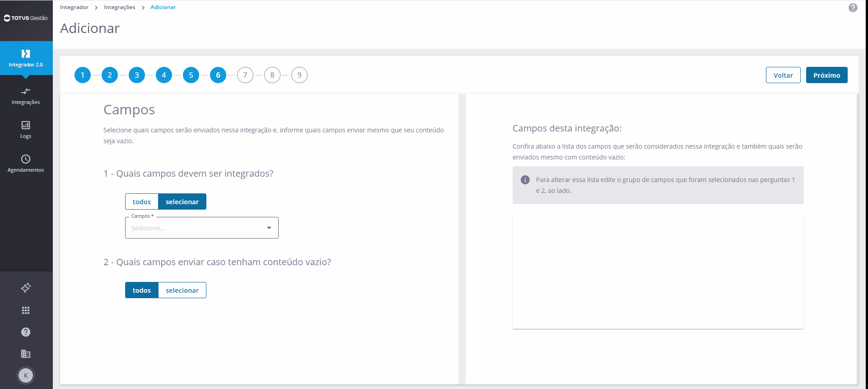
Task: Choose 'todos' for question 1 fields
Action: click(142, 202)
